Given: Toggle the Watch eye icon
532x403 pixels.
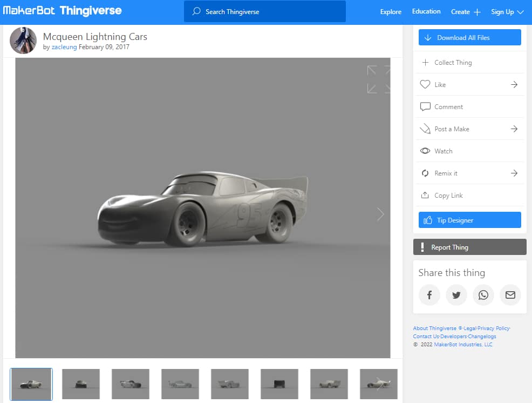Looking at the screenshot, I should [x=425, y=151].
